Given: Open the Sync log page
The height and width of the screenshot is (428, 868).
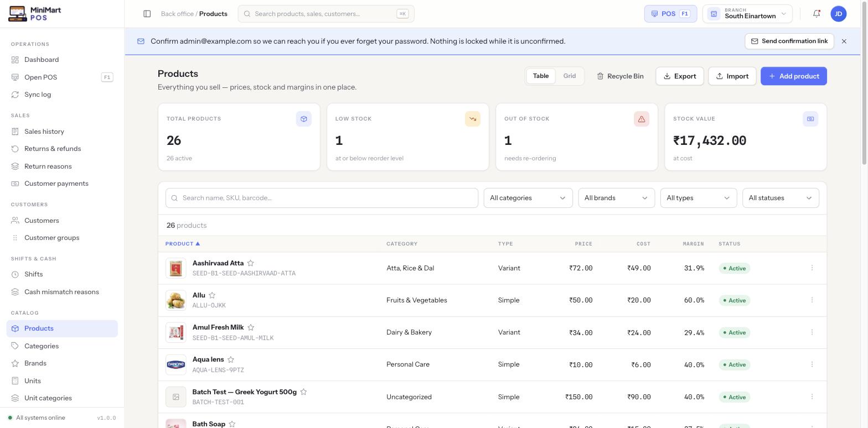Looking at the screenshot, I should [62, 95].
